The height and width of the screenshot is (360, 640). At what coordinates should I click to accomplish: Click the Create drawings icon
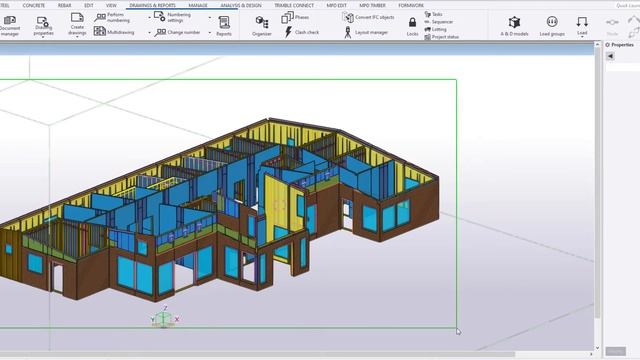pyautogui.click(x=77, y=18)
